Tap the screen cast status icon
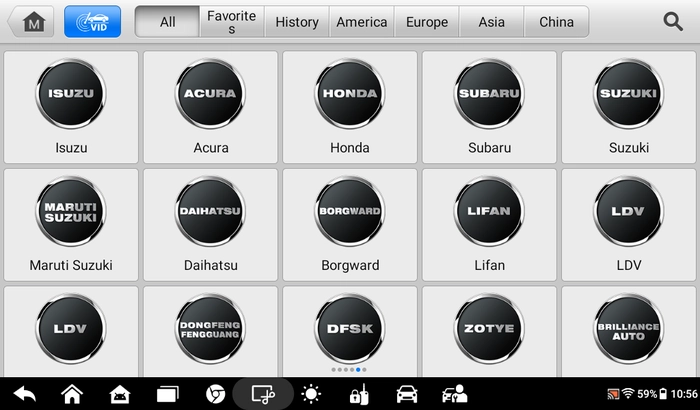This screenshot has height=410, width=700. click(x=613, y=394)
